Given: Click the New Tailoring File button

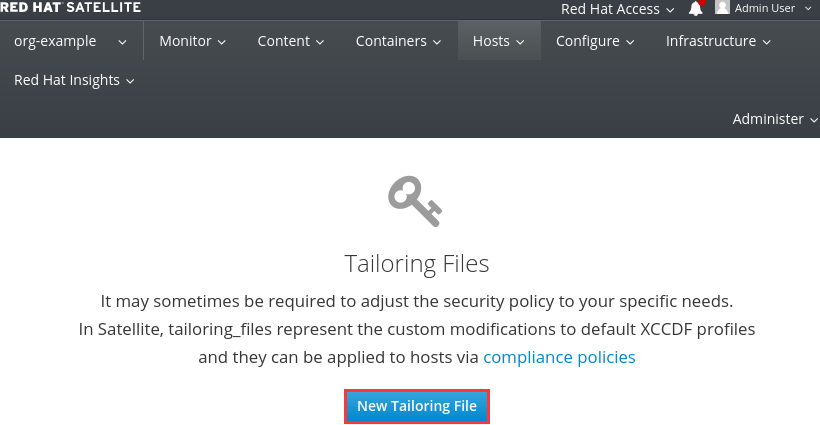Looking at the screenshot, I should [x=417, y=406].
